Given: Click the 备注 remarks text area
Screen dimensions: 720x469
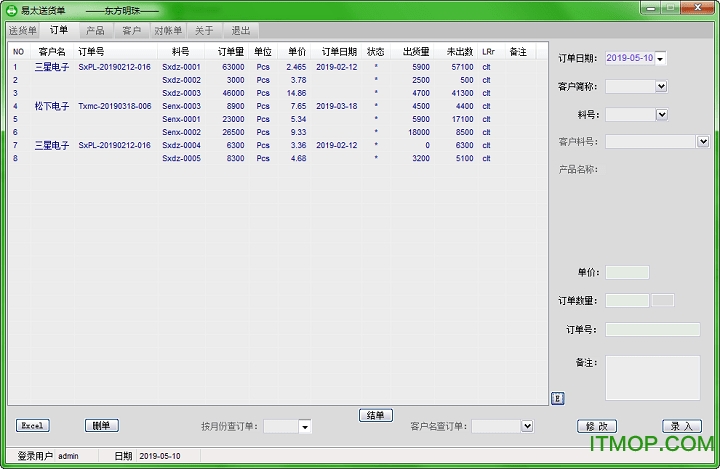Looking at the screenshot, I should 652,377.
